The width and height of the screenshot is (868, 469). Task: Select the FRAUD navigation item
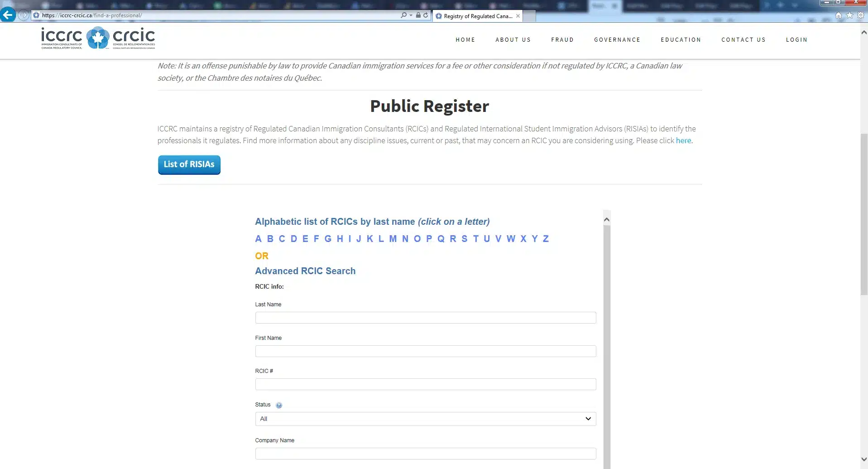tap(562, 40)
